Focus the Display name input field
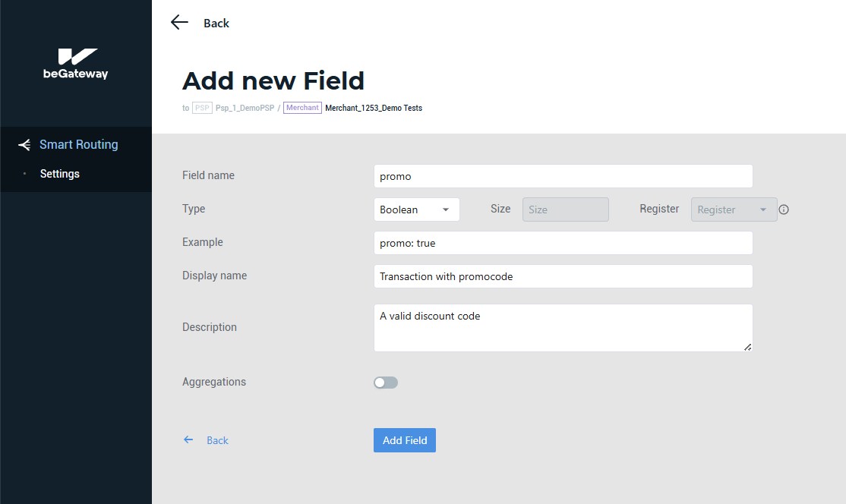This screenshot has width=846, height=504. [x=563, y=276]
